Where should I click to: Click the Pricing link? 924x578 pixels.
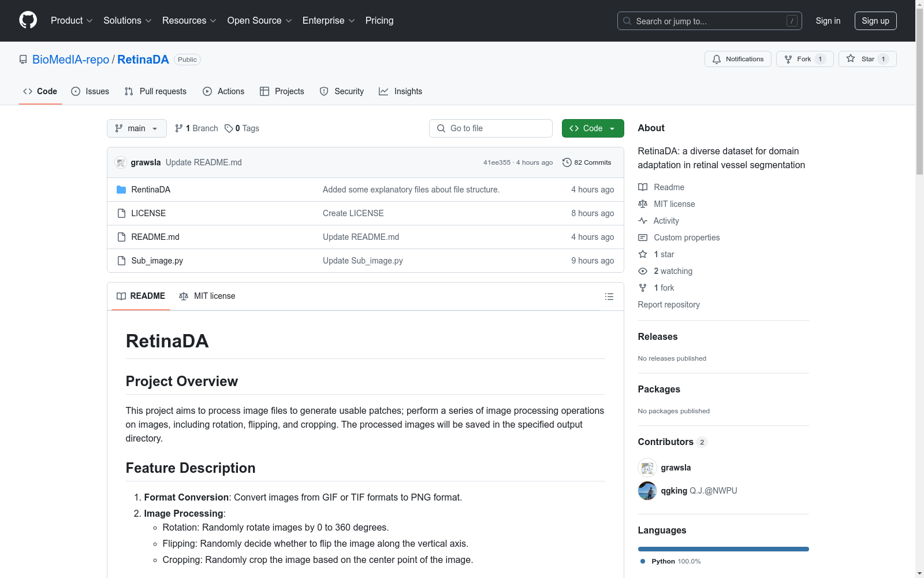379,21
